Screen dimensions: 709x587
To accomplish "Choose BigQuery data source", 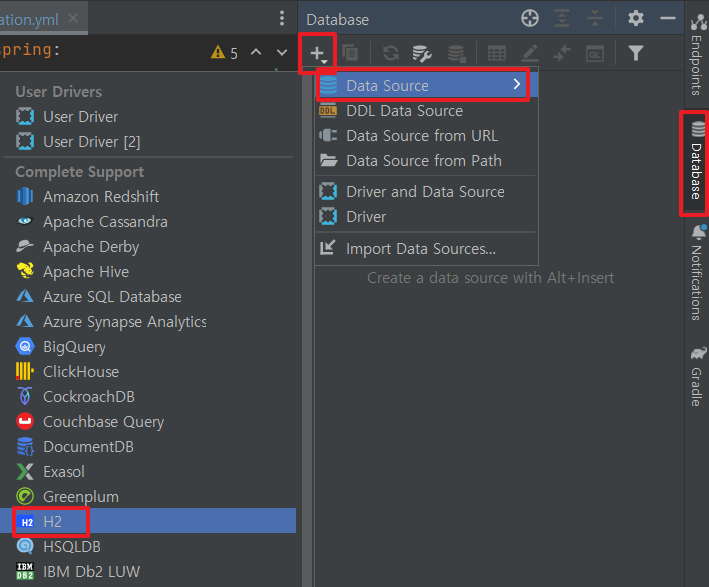I will coord(148,347).
